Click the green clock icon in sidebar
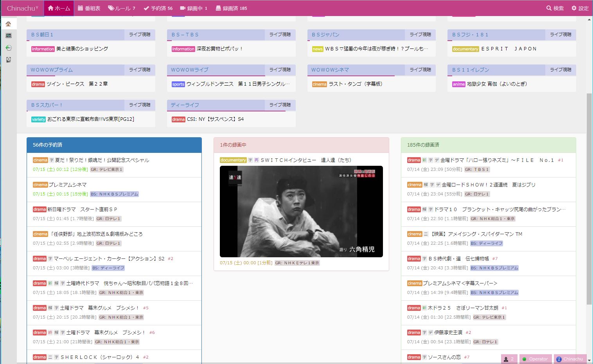 pos(8,48)
